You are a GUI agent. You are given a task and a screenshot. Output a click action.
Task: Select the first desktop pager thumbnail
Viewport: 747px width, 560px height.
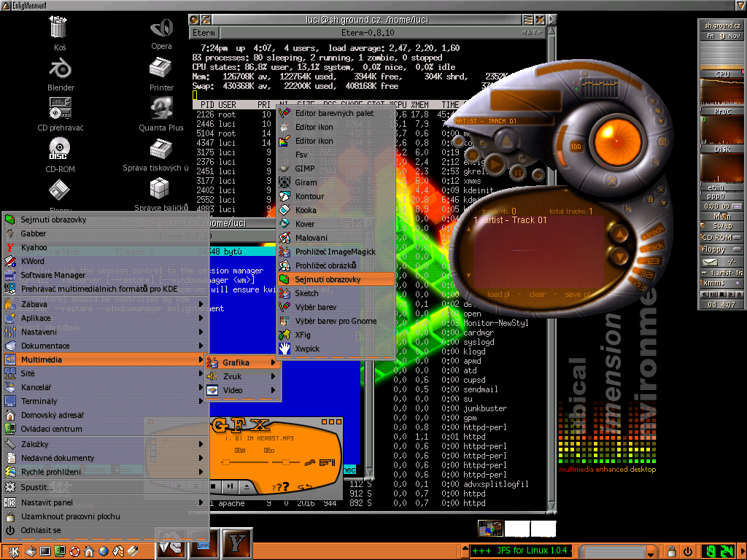[490, 529]
